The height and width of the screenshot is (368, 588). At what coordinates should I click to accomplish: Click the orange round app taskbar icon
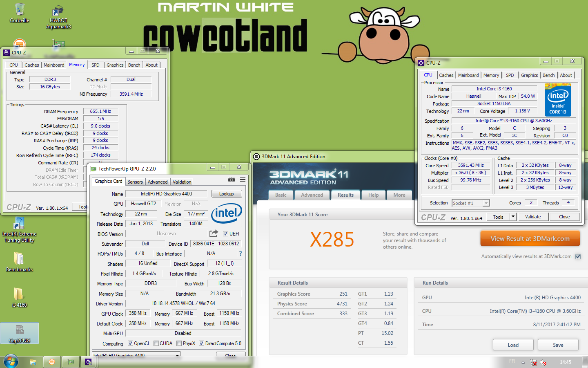(x=51, y=362)
